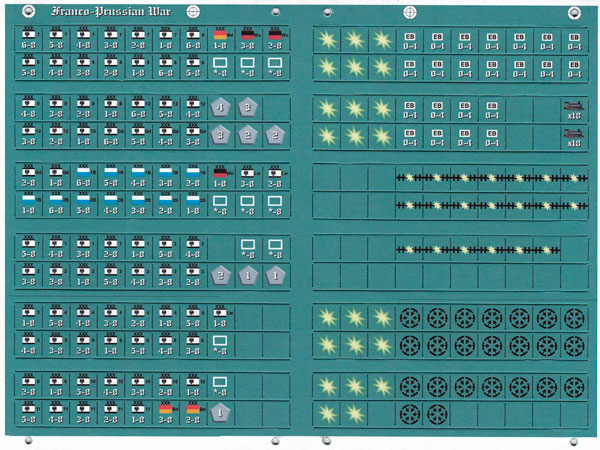Select the 2 pentagon beside the two 1 pentagons

(220, 276)
